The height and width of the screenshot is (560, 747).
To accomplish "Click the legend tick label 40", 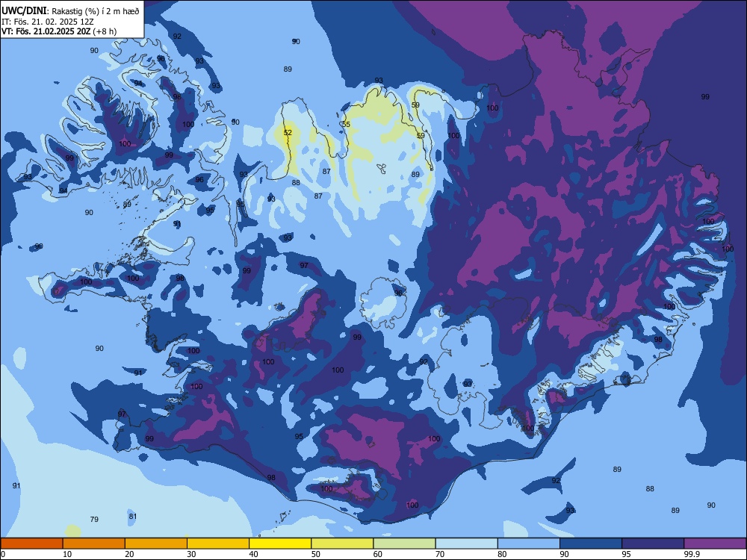I will (x=253, y=554).
